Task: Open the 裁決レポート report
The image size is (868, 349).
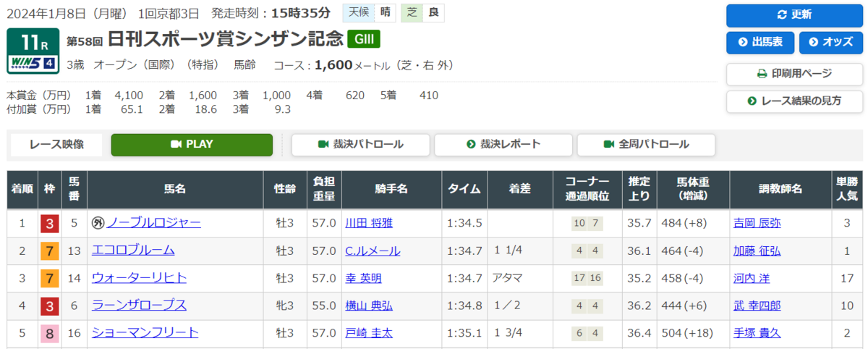Action: (503, 145)
